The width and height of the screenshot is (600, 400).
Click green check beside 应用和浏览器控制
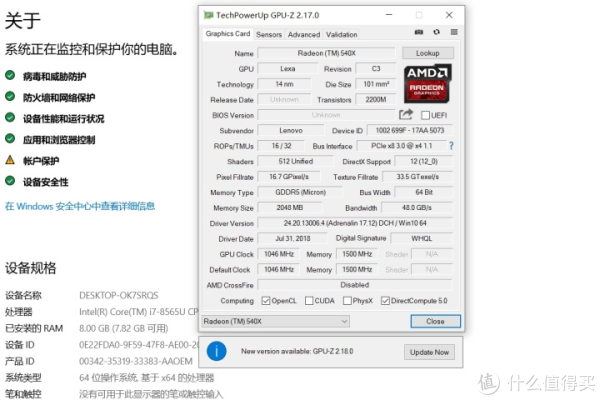pyautogui.click(x=10, y=139)
